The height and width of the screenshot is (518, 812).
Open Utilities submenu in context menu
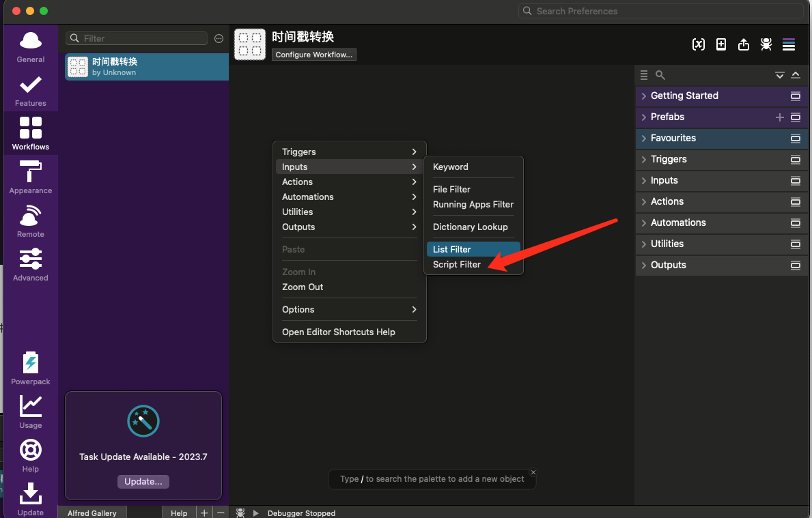349,212
